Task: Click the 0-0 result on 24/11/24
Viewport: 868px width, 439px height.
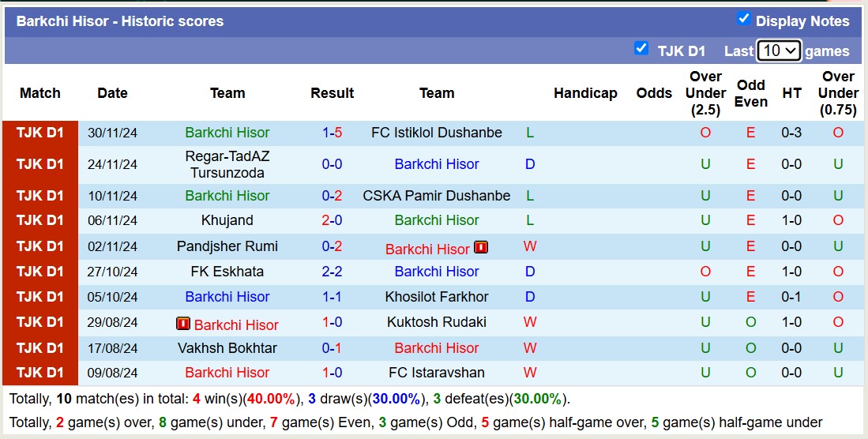Action: pos(332,164)
